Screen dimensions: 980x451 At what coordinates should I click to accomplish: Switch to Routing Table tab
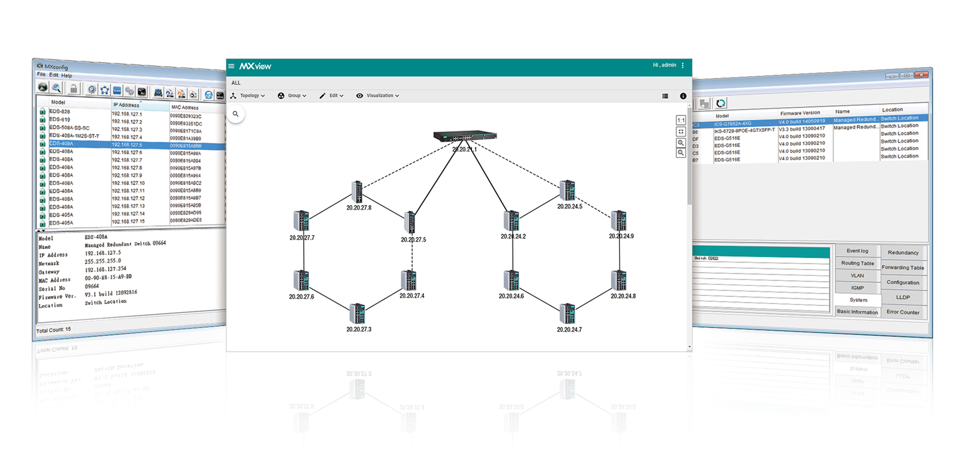857,263
